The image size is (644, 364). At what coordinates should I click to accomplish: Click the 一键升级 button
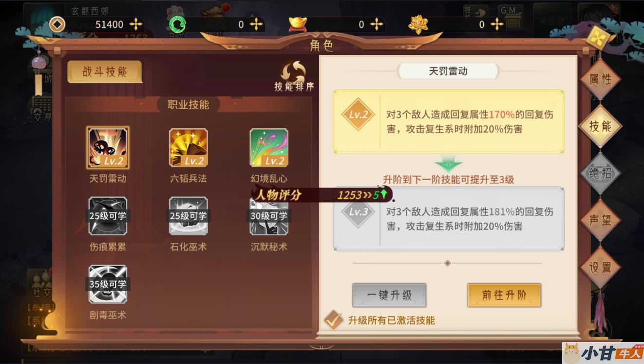coord(389,295)
